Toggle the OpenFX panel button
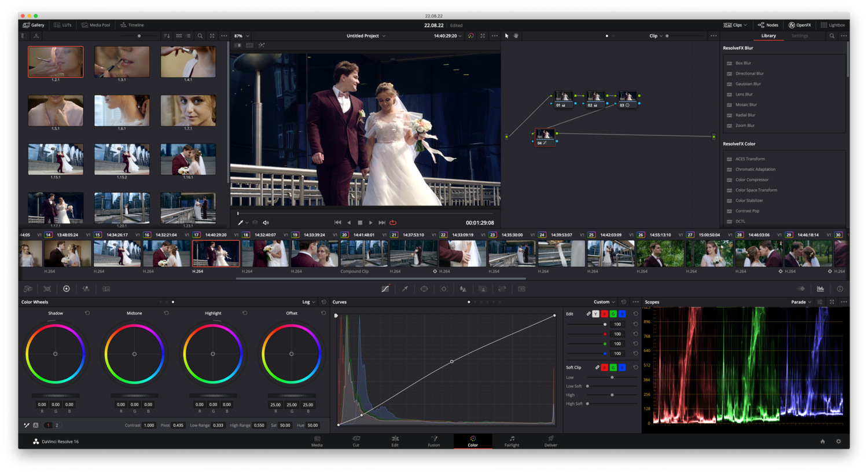Screen dimensions: 868x473 [800, 25]
